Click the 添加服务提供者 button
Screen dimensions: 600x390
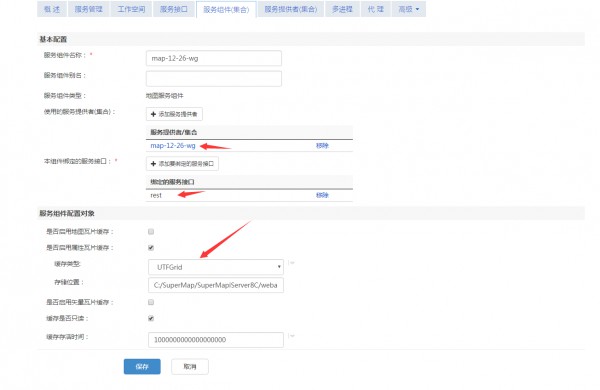click(x=174, y=114)
